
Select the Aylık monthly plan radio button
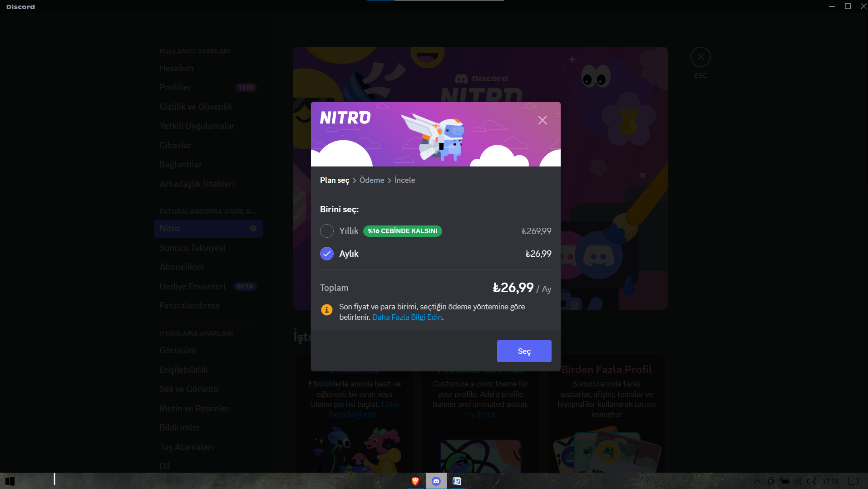click(327, 254)
